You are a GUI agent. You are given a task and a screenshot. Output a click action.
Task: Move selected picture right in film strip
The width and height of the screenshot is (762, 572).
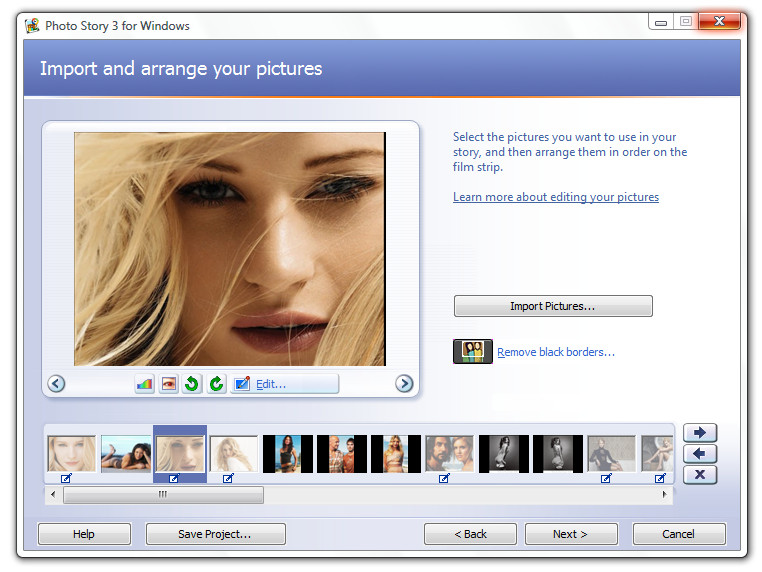tap(700, 433)
